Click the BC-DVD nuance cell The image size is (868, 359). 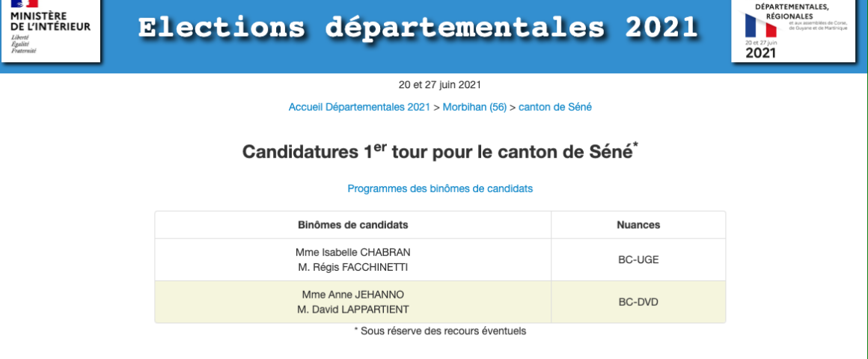[x=638, y=302]
